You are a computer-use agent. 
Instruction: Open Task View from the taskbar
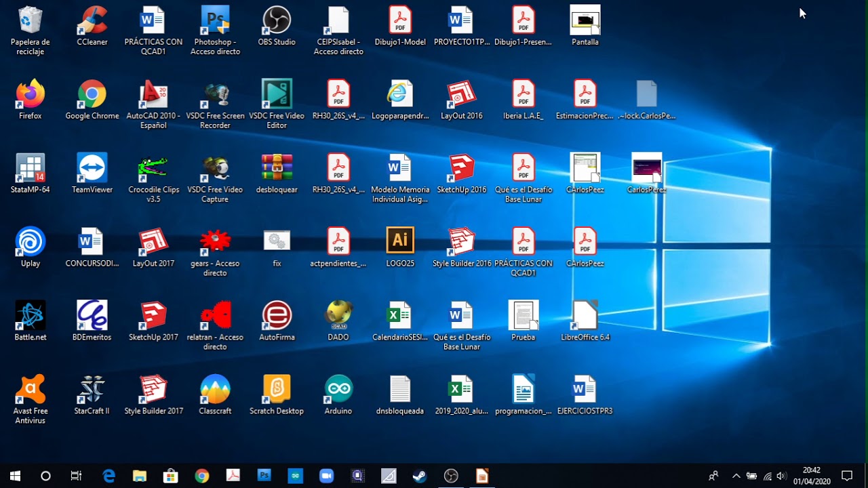tap(76, 476)
